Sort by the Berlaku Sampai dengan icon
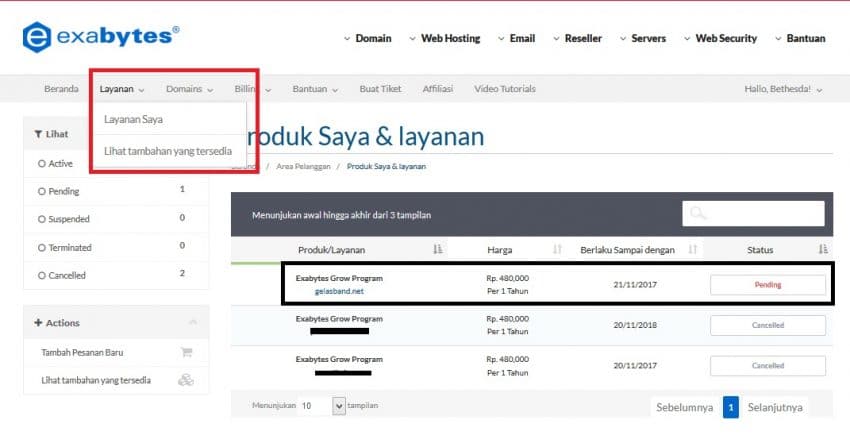This screenshot has height=439, width=850. click(x=692, y=249)
